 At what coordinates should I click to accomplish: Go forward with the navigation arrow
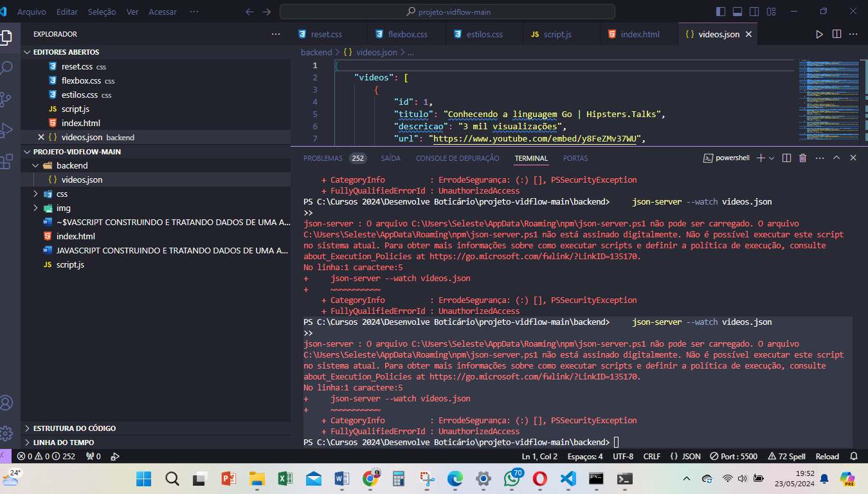(x=267, y=12)
